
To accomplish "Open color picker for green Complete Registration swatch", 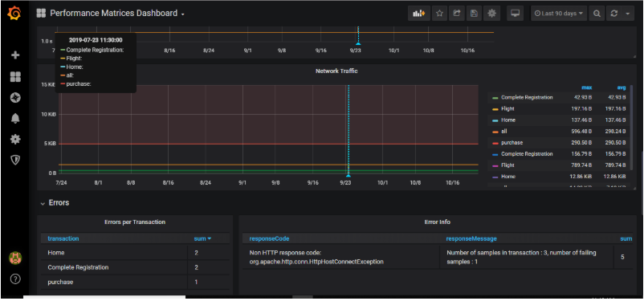I will (495, 98).
